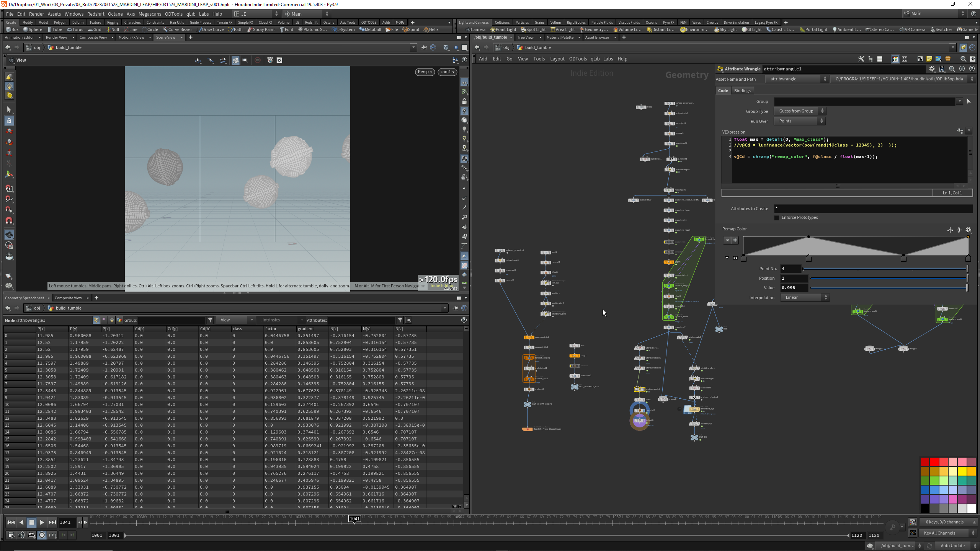Adjust the ramp Position slider
The width and height of the screenshot is (980, 551).
(889, 278)
